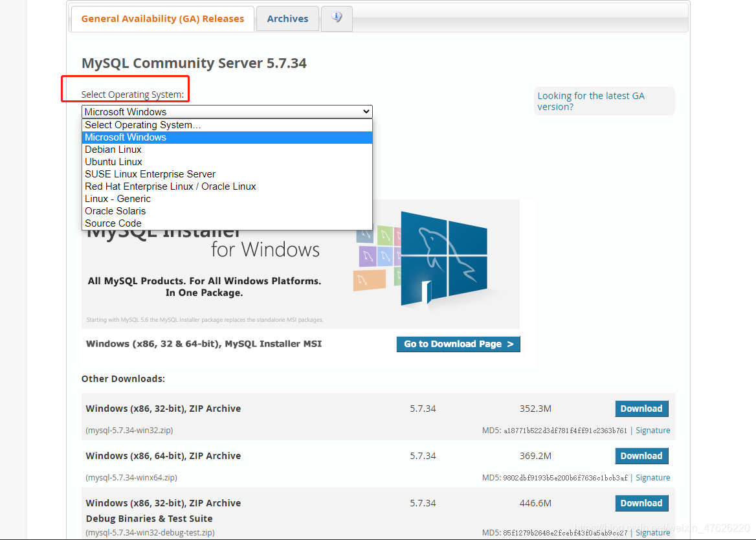Click the MD5 hash of the win32 zip
The width and height of the screenshot is (756, 540).
566,431
